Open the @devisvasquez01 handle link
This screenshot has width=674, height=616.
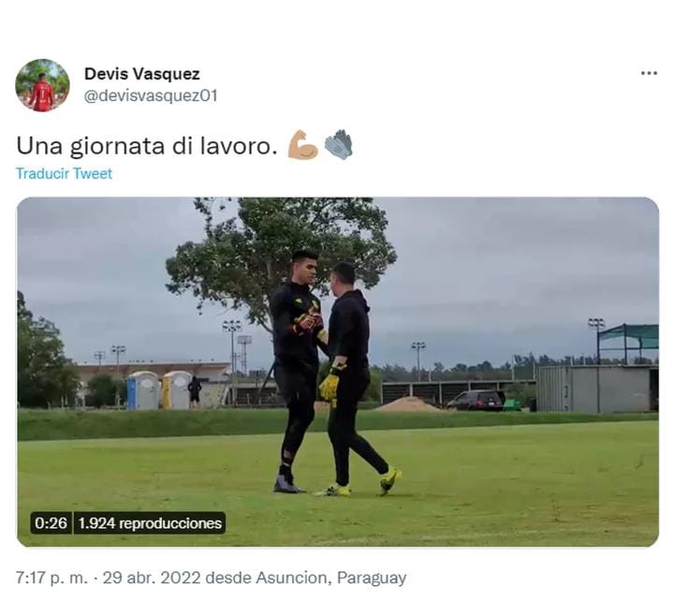(151, 95)
